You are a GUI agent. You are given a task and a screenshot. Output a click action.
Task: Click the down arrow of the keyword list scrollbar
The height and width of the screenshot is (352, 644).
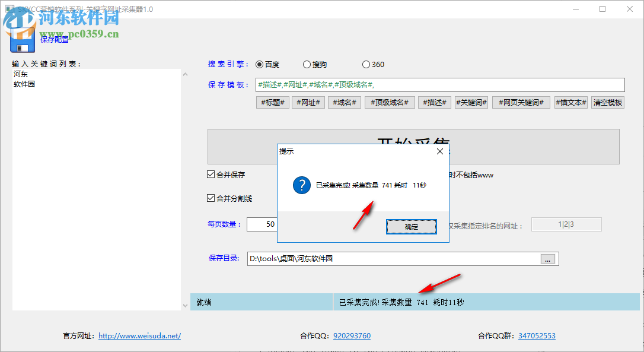coord(185,305)
